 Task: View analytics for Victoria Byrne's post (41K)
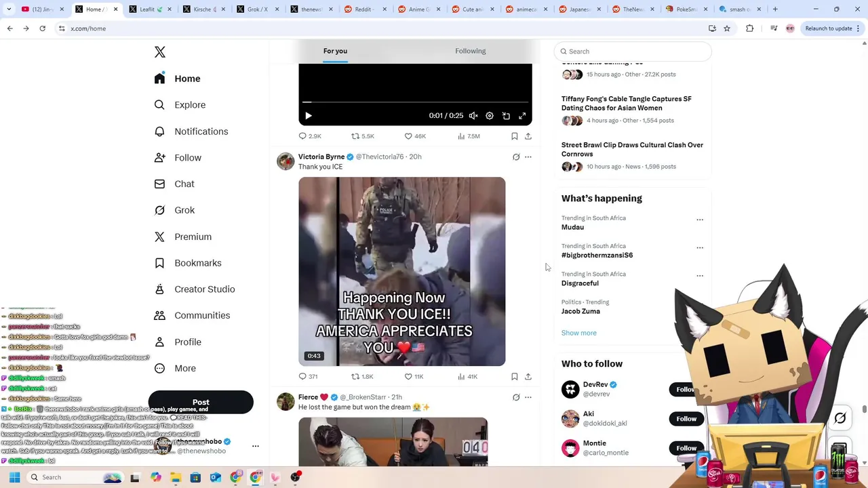click(x=467, y=376)
